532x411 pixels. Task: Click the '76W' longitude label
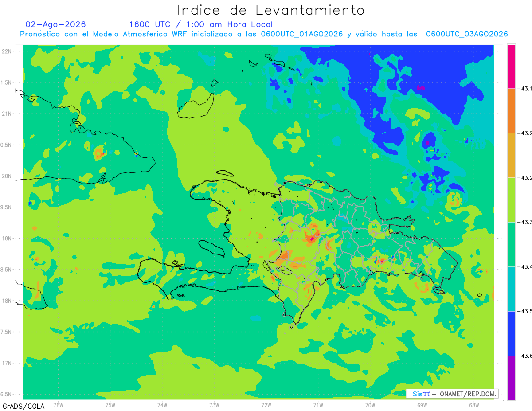[x=58, y=405]
